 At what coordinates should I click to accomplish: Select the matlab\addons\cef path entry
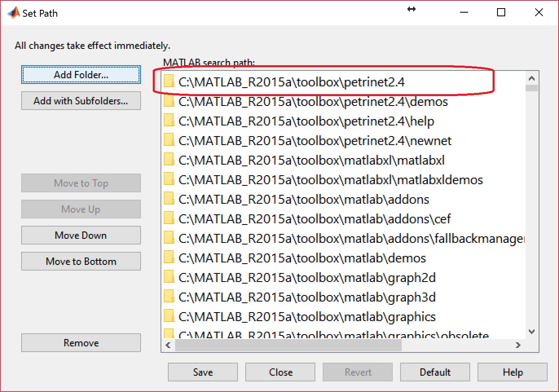click(343, 219)
